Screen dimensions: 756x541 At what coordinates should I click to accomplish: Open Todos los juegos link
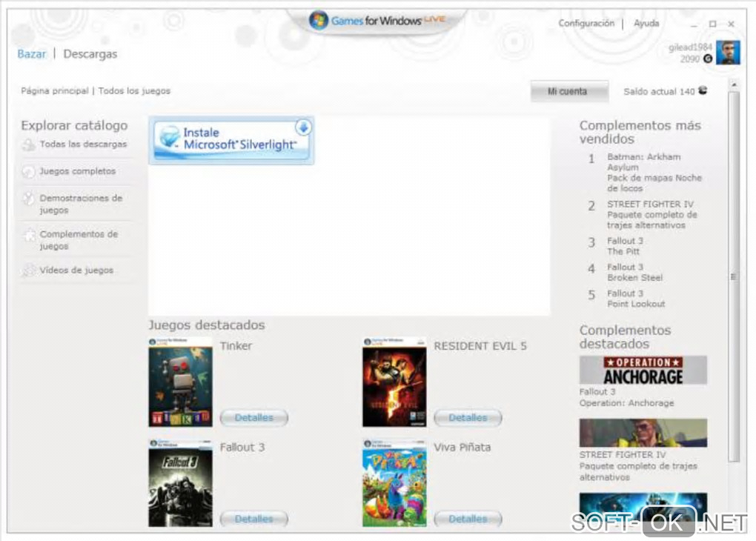pos(134,90)
